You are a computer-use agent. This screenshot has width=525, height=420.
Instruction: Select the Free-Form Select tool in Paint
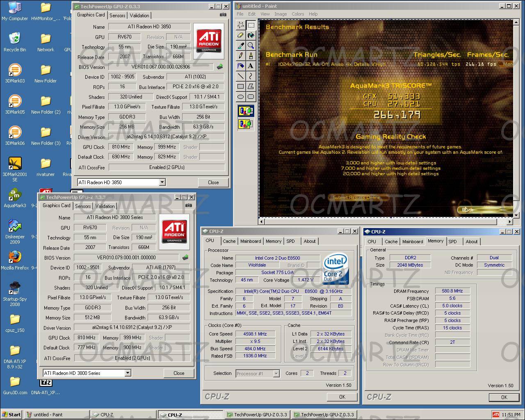(x=241, y=25)
